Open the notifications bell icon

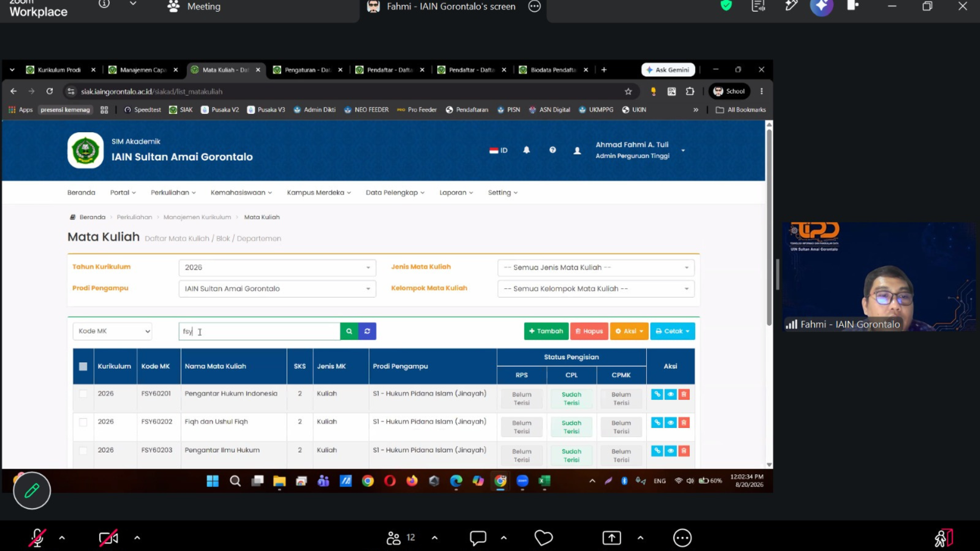pos(526,150)
